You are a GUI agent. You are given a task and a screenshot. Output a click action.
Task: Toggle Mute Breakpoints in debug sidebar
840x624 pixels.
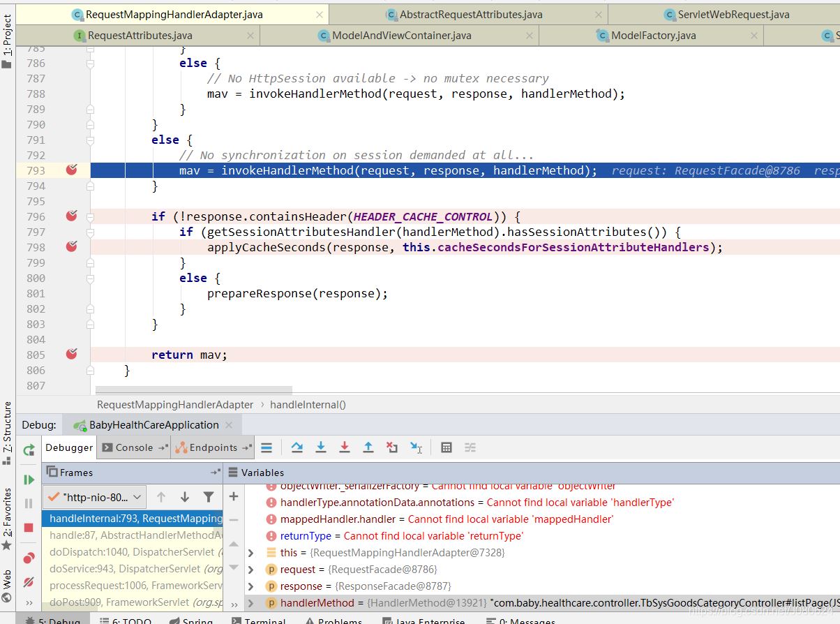pos(29,581)
